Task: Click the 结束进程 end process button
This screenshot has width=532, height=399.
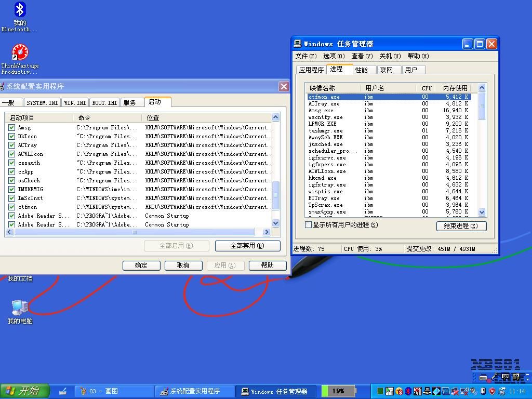Action: click(461, 226)
